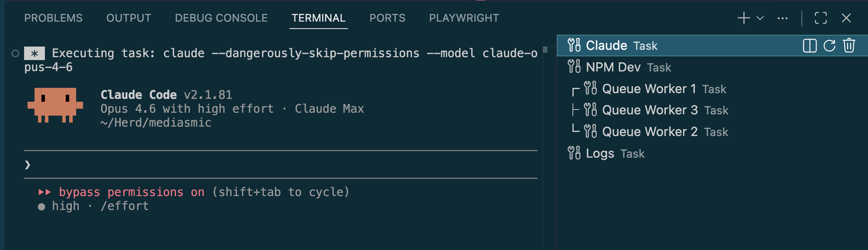Viewport: 868px width, 250px height.
Task: Open the terminal panel's more actions ellipsis
Action: click(783, 18)
